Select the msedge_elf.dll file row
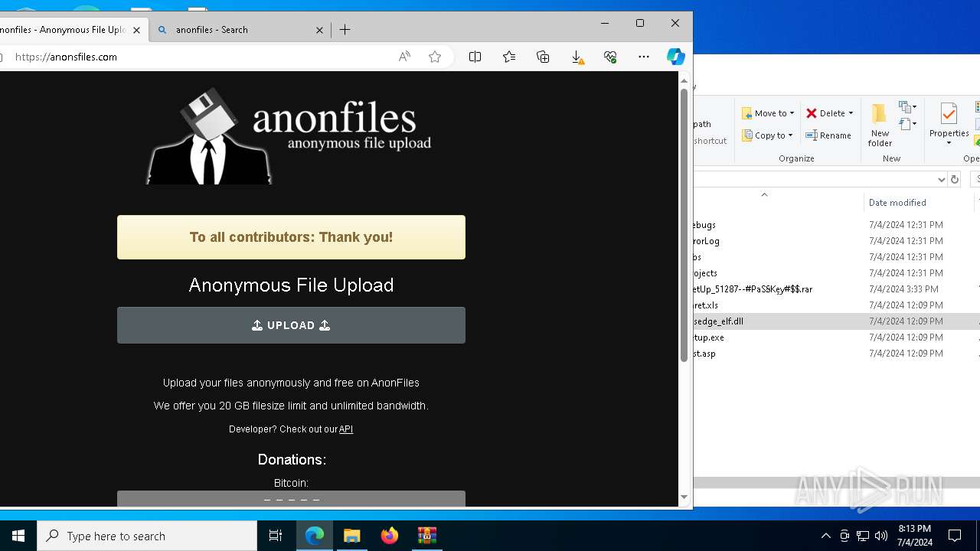The image size is (980, 551). coord(836,321)
